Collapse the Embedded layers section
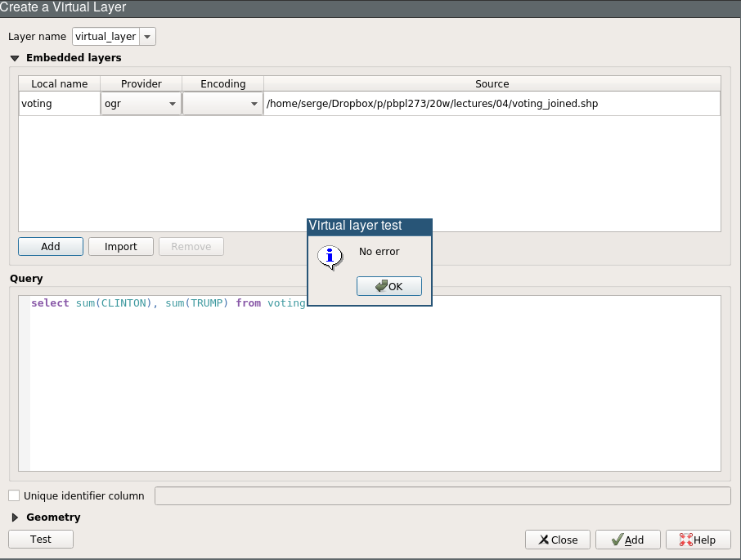 coord(15,58)
